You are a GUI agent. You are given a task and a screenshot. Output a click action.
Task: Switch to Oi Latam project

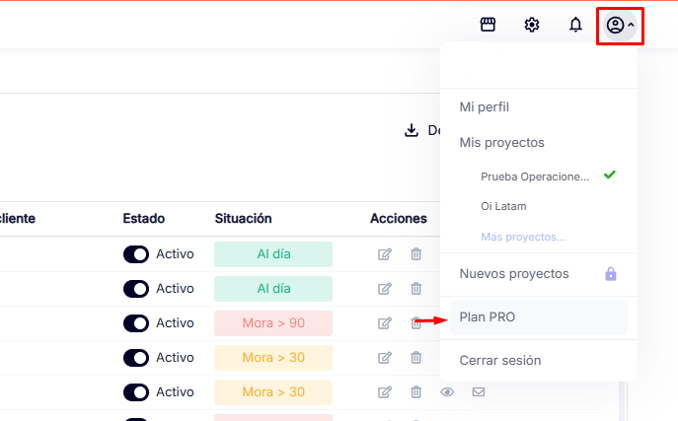coord(503,206)
